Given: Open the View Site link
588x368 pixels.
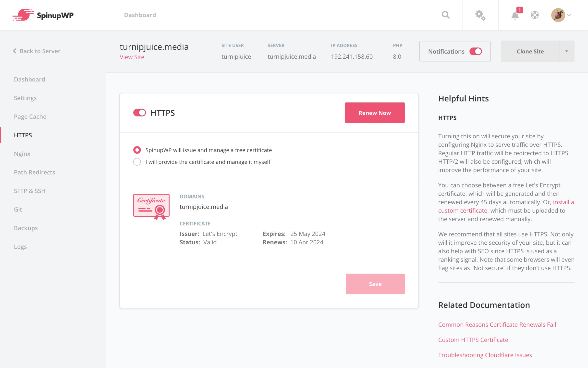Looking at the screenshot, I should (132, 57).
